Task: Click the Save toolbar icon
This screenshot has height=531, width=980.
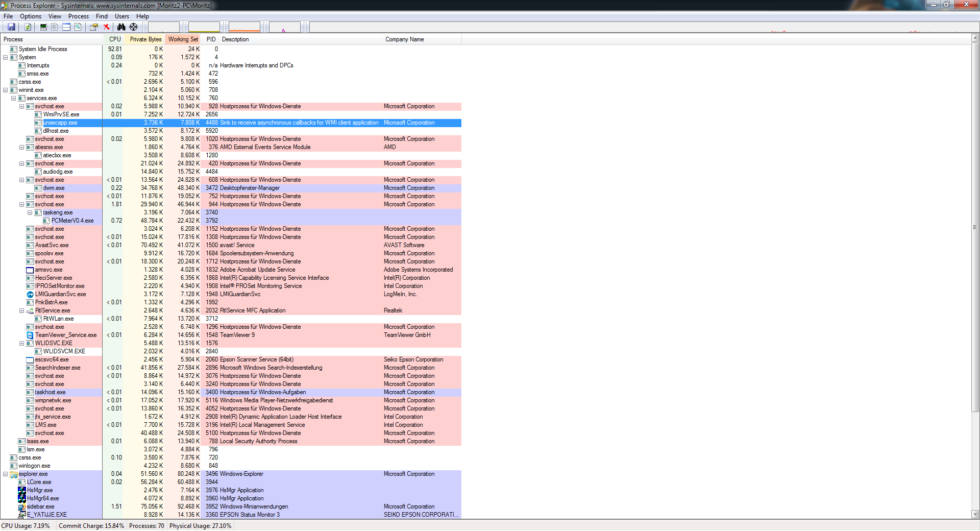Action: click(11, 27)
